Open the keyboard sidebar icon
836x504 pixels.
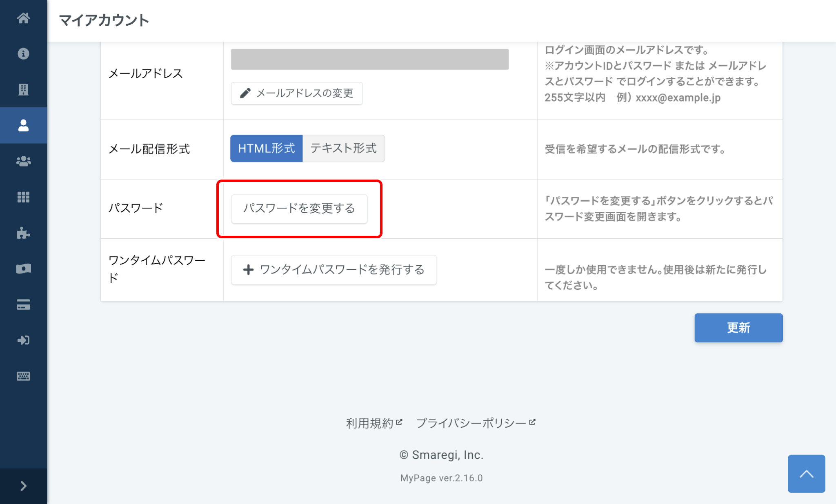pos(23,376)
